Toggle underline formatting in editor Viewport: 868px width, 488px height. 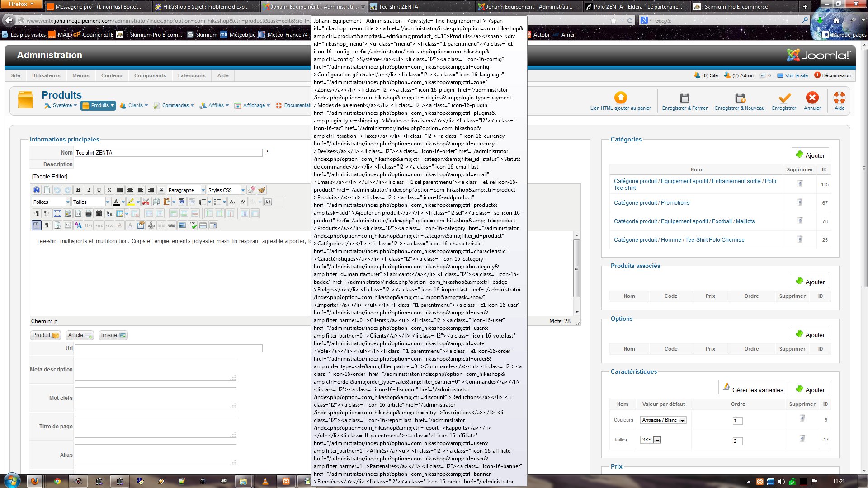point(99,190)
